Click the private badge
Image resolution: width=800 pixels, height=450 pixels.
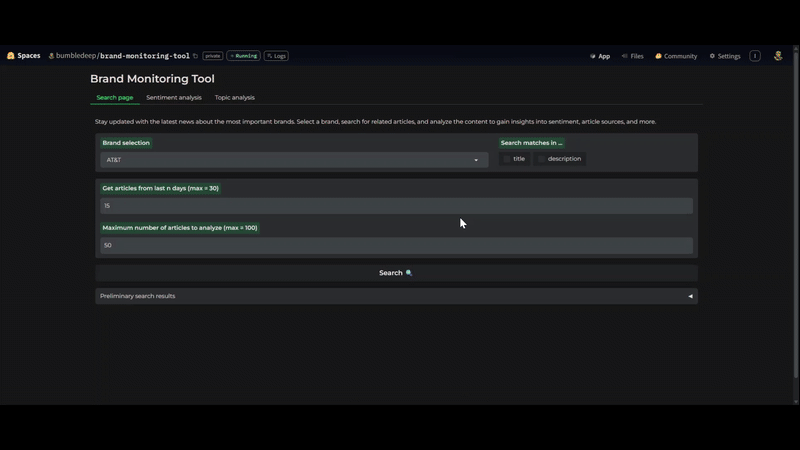[x=213, y=56]
